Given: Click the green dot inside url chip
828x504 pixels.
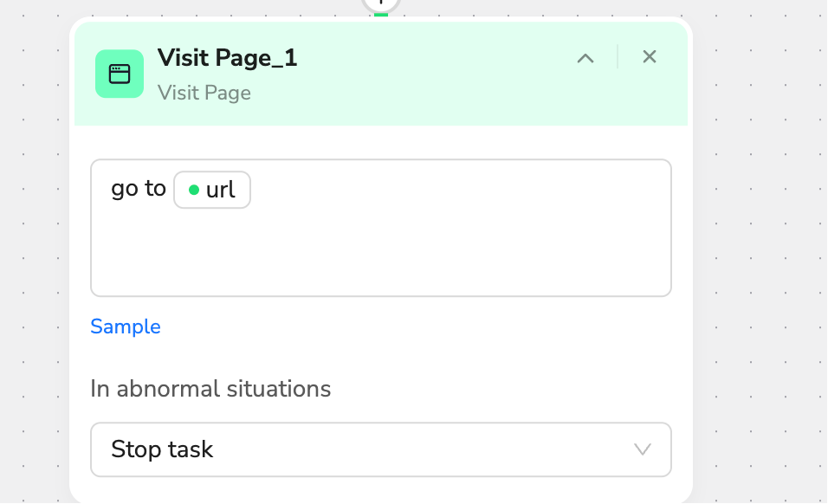Looking at the screenshot, I should point(194,190).
